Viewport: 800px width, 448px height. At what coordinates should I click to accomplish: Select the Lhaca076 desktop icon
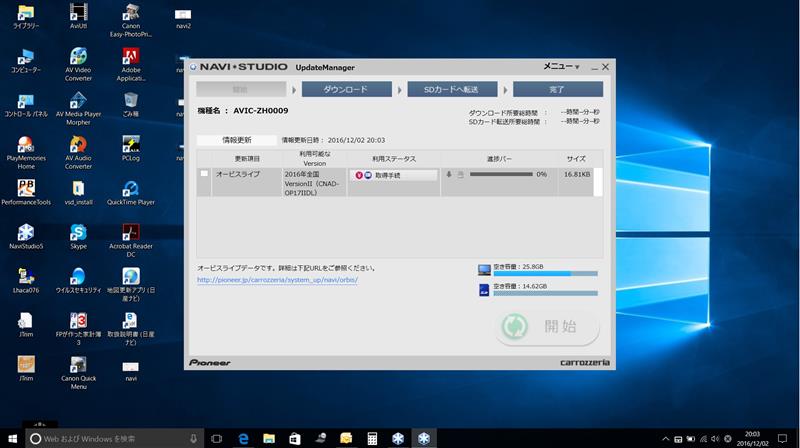(26, 281)
